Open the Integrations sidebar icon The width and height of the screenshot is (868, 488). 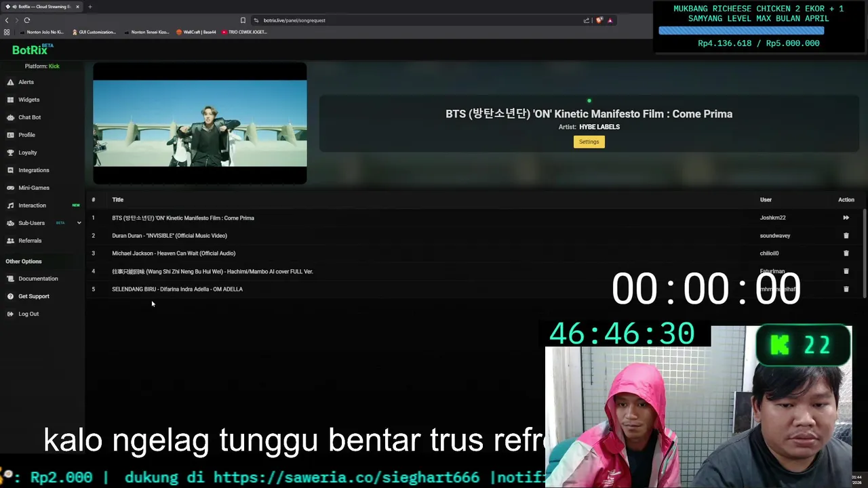10,170
